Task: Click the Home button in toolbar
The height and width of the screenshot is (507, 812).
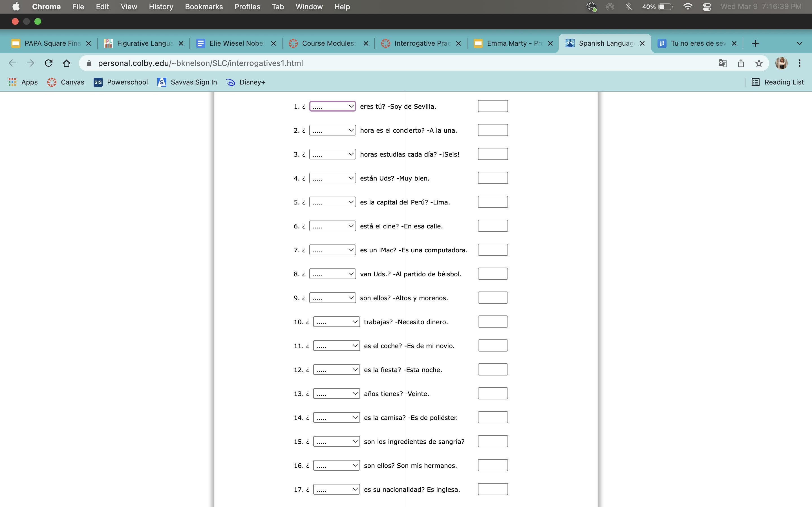Action: point(67,63)
